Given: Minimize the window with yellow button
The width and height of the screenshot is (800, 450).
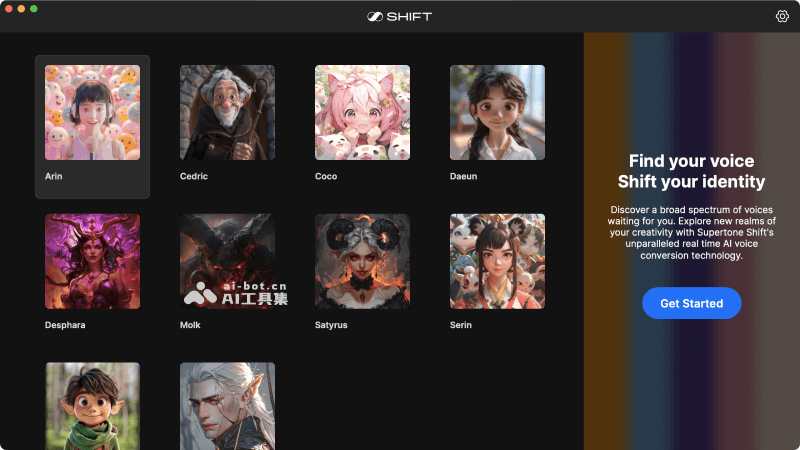Looking at the screenshot, I should coord(21,8).
